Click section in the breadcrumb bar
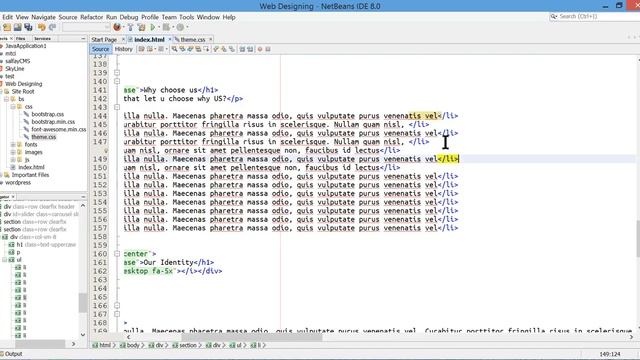 pos(188,345)
